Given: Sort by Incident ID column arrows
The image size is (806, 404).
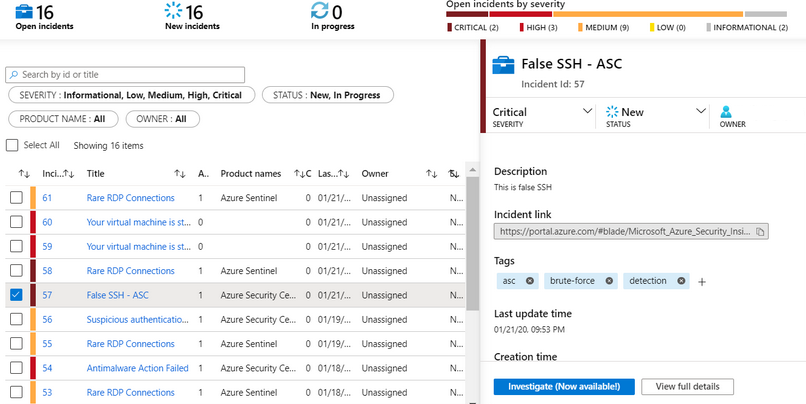Looking at the screenshot, I should click(x=69, y=174).
